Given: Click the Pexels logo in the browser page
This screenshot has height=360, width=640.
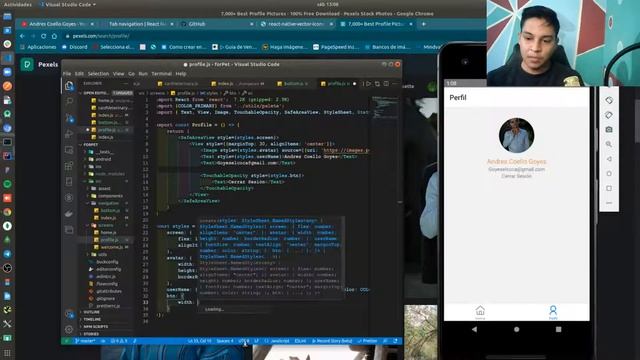Looking at the screenshot, I should pos(27,64).
